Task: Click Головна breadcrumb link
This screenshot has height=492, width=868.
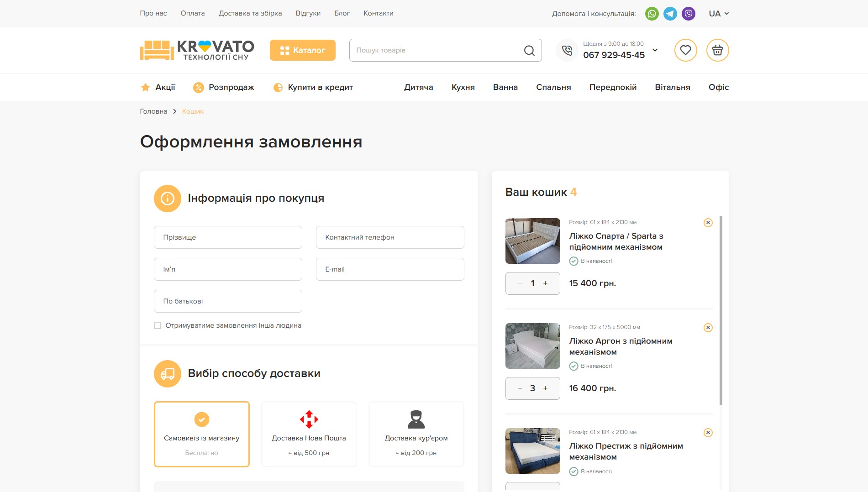Action: 153,111
